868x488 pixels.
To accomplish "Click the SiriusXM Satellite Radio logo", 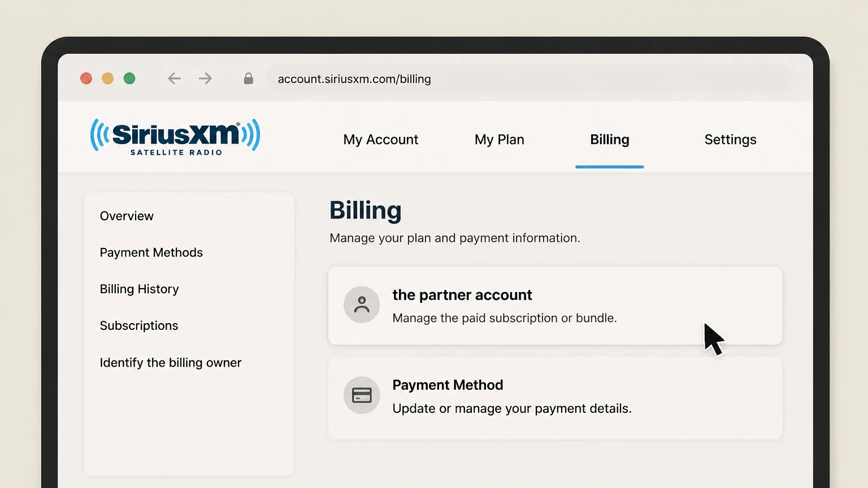I will [x=175, y=137].
